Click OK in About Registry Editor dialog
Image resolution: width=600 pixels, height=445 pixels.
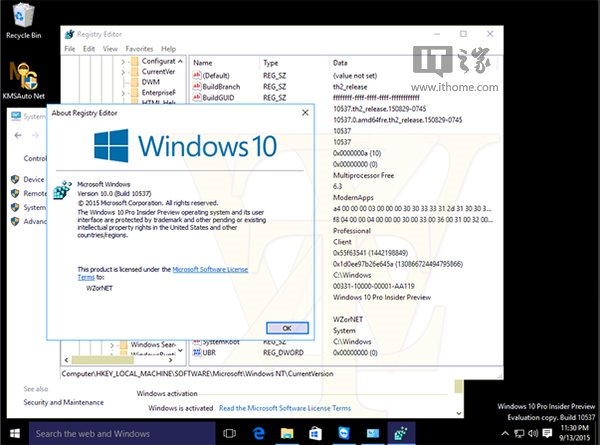(x=287, y=328)
